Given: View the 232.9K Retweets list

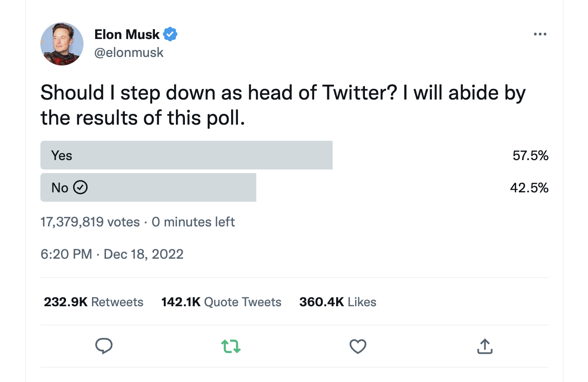Looking at the screenshot, I should 93,302.
